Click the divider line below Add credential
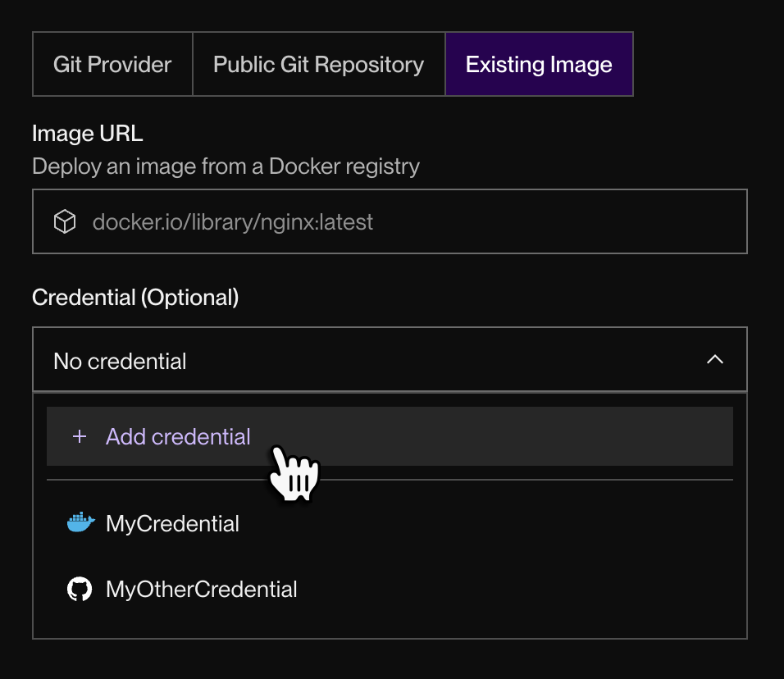The width and height of the screenshot is (784, 679). point(390,480)
